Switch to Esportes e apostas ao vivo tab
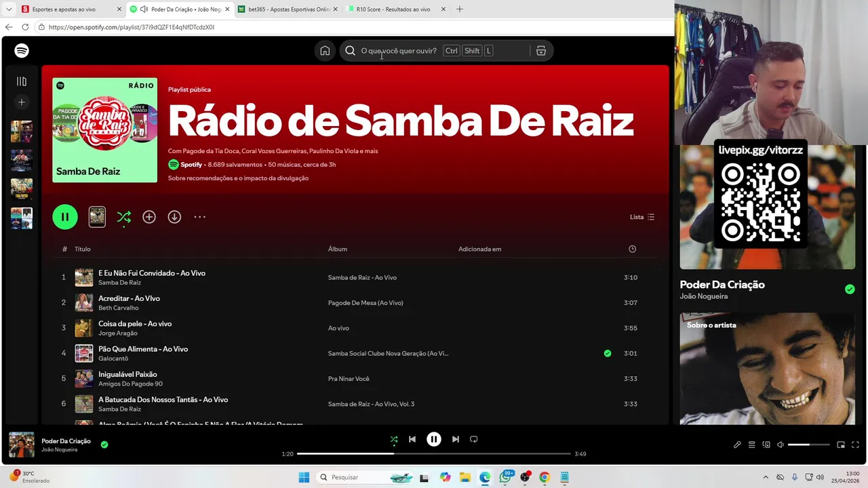 click(x=71, y=9)
